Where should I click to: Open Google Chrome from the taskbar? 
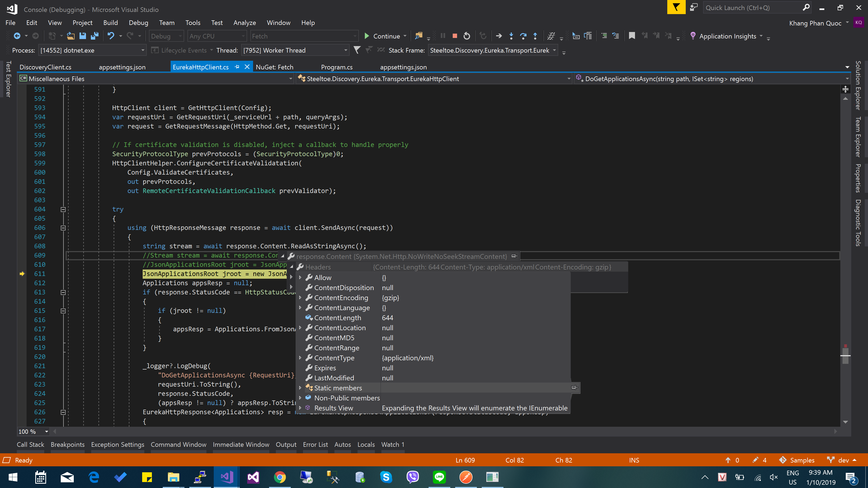click(x=280, y=477)
